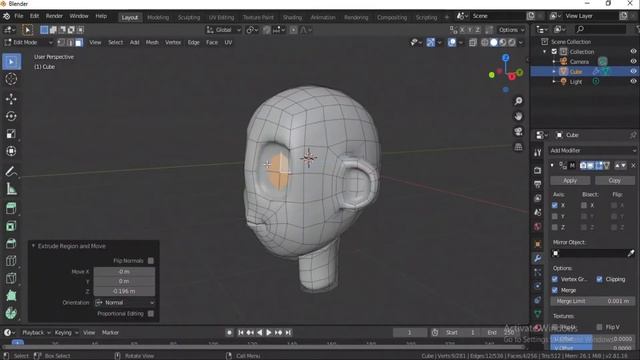Screen dimensions: 640x360
Task: Switch to Sculpting workspace tab
Action: click(x=189, y=18)
